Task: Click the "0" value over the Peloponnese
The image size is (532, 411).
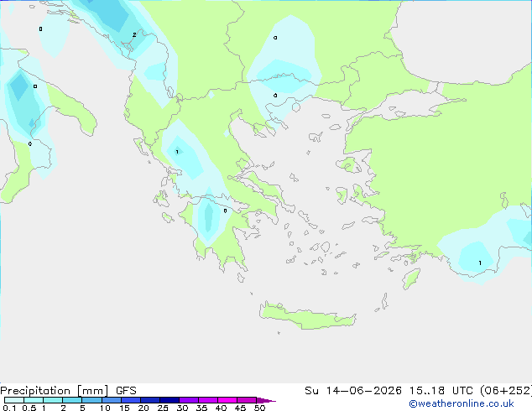Action: tap(225, 211)
